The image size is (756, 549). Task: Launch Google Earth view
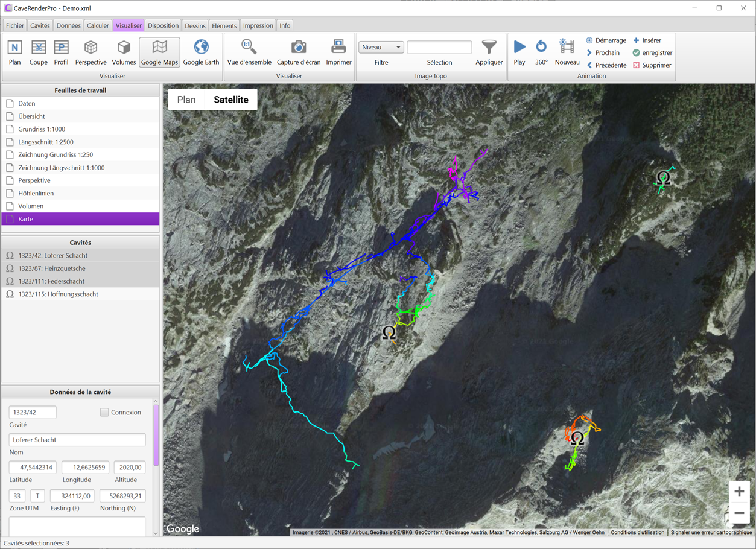click(201, 52)
